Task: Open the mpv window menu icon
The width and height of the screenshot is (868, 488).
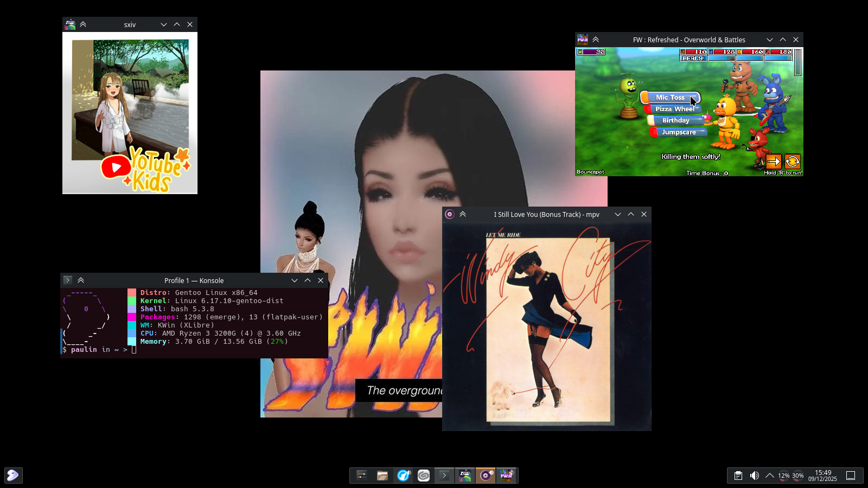Action: click(450, 214)
